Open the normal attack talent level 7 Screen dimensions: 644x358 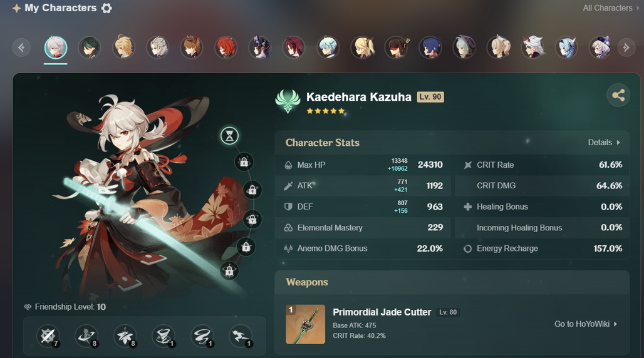click(x=48, y=336)
